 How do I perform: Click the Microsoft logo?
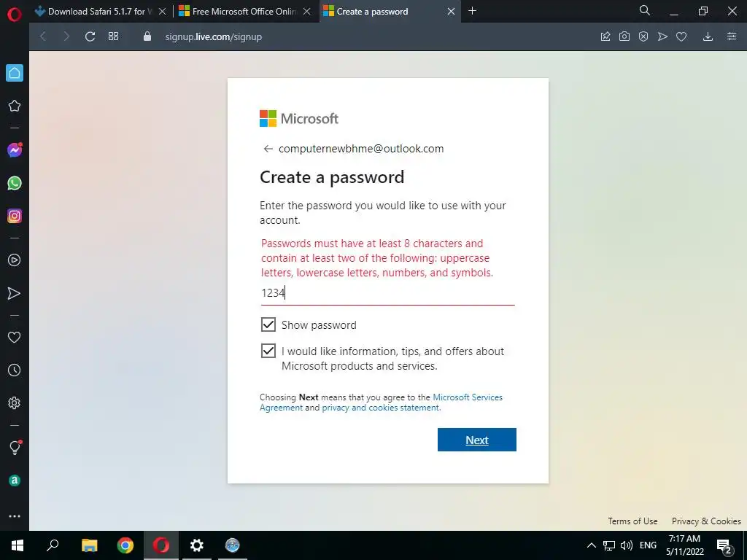[x=298, y=119]
